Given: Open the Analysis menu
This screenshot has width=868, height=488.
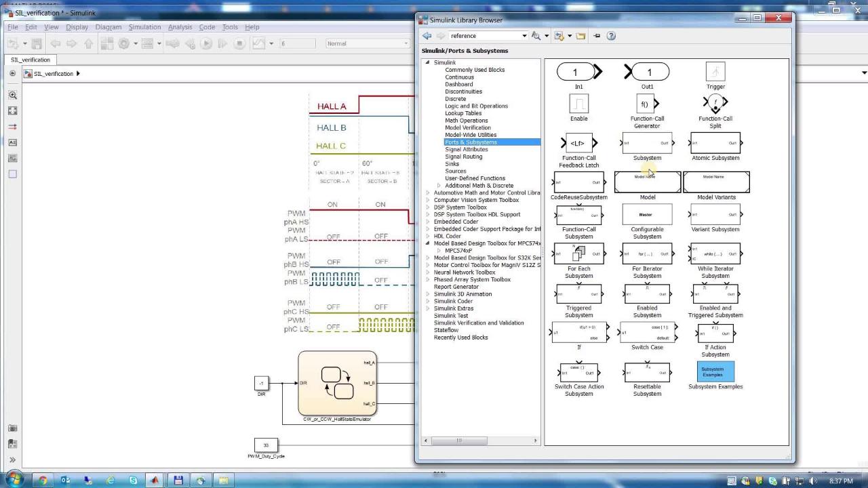Looking at the screenshot, I should [x=180, y=27].
